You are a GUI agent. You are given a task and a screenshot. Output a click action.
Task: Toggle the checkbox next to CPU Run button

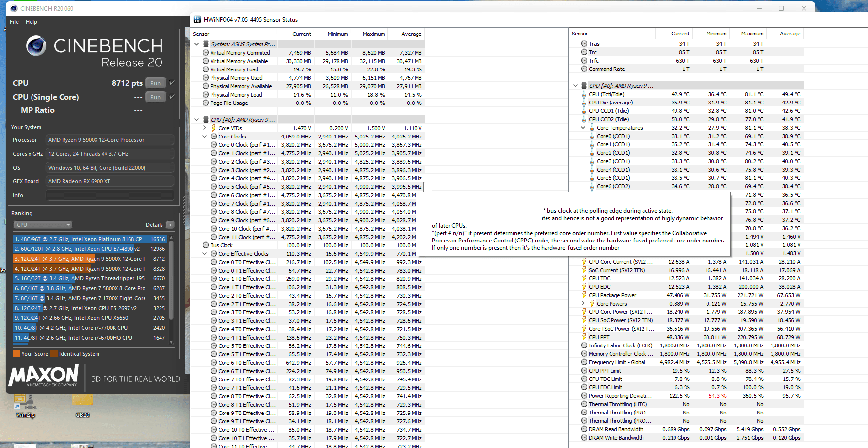(172, 83)
